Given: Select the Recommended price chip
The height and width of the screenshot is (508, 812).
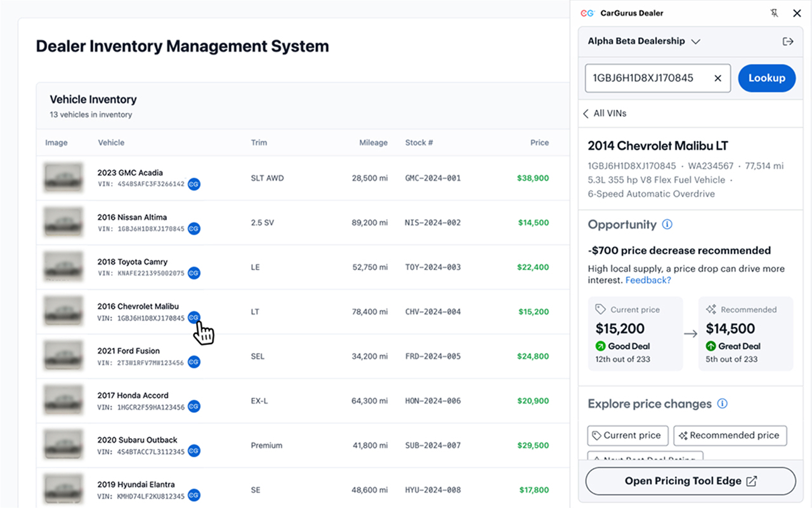Looking at the screenshot, I should 730,436.
